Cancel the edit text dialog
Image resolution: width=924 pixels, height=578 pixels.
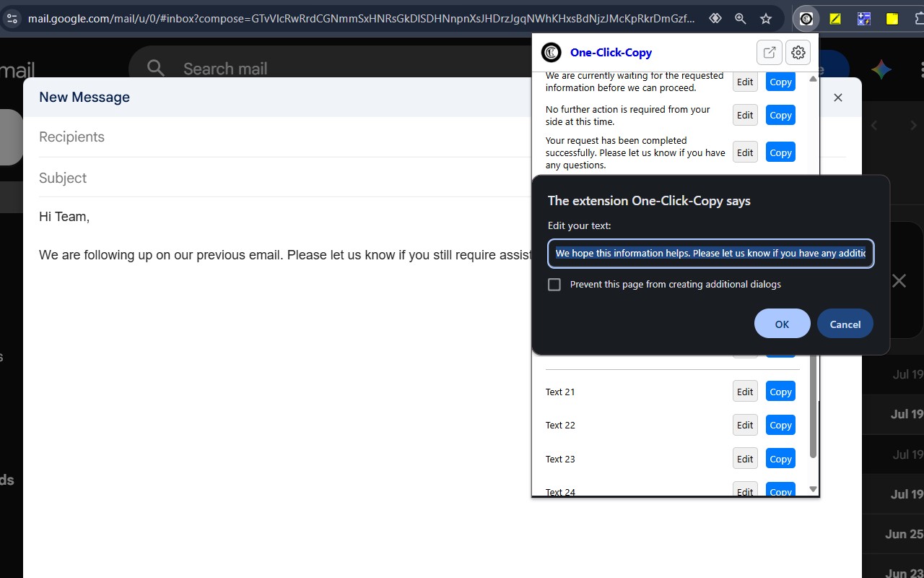point(845,324)
